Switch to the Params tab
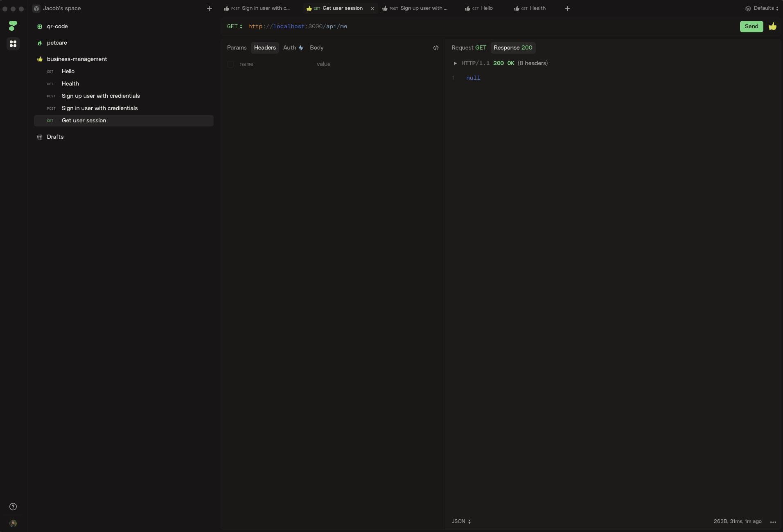This screenshot has width=783, height=532. tap(237, 48)
